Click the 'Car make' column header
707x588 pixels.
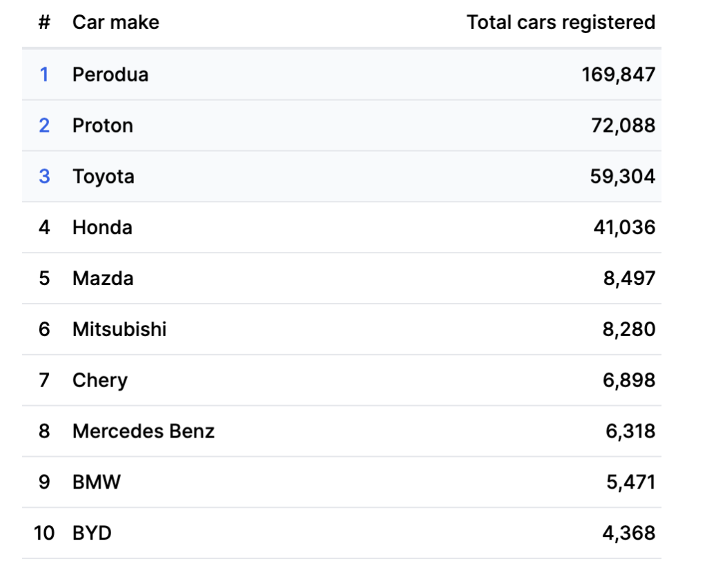[115, 22]
